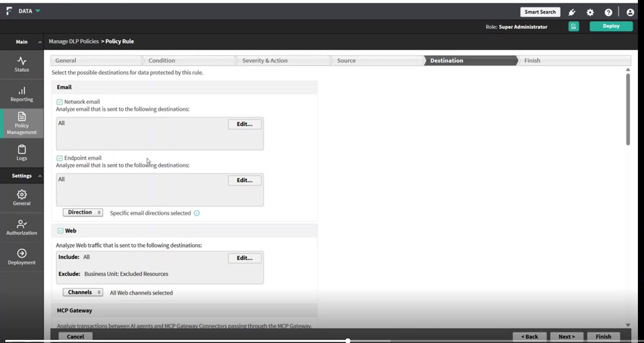Click the Cancel button
Screen dimensions: 644x343
(x=75, y=337)
